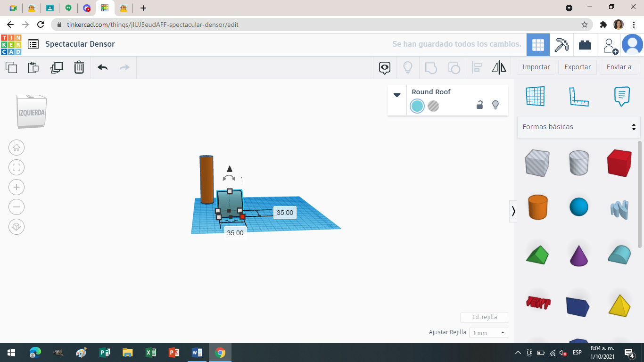The width and height of the screenshot is (644, 362).
Task: Toggle the lock on Round Roof shape
Action: coord(479,105)
